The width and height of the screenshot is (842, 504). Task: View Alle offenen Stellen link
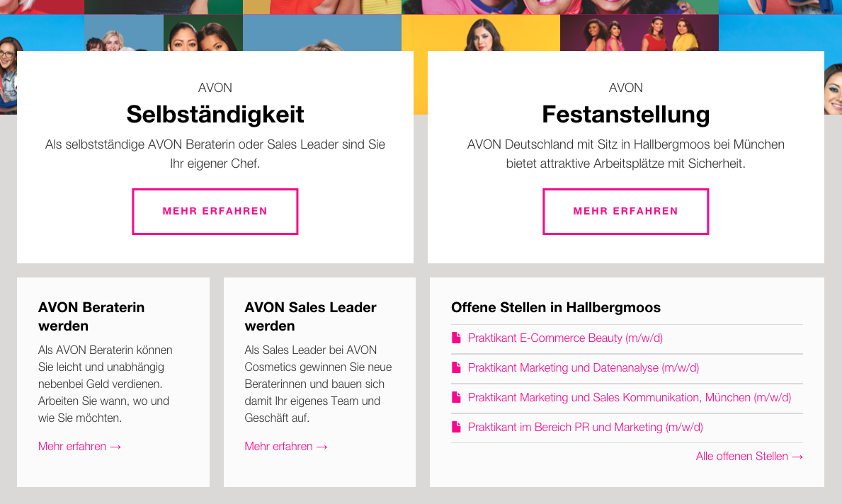(750, 457)
